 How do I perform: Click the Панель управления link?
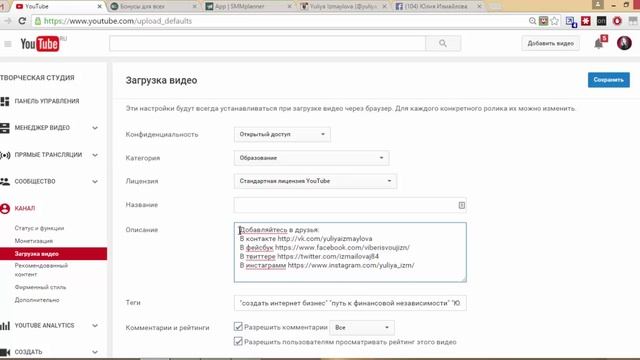pos(47,101)
